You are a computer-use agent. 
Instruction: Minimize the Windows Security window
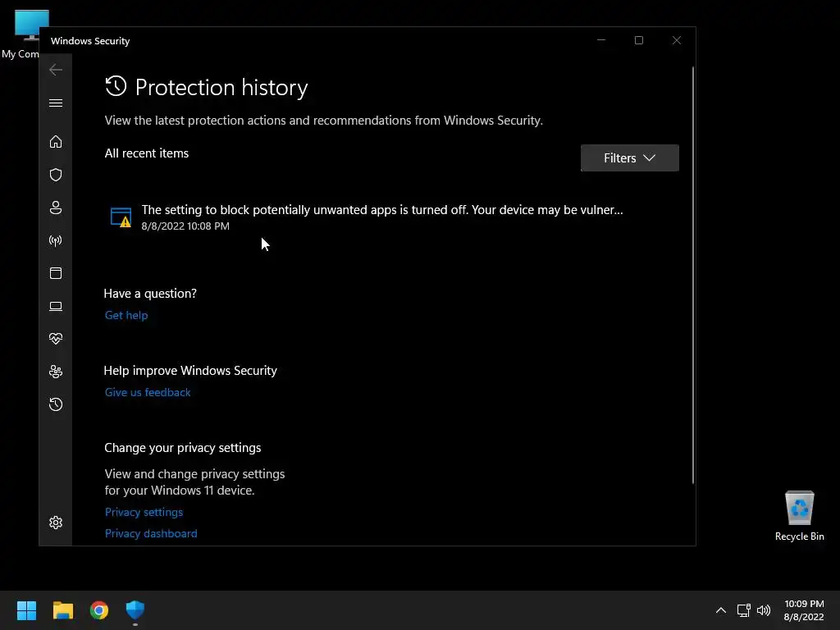[601, 40]
